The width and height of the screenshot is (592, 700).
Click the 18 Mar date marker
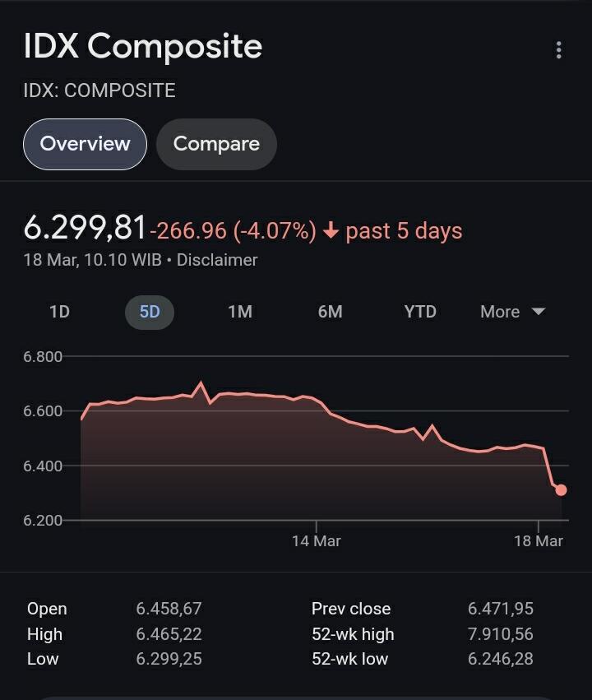click(538, 540)
